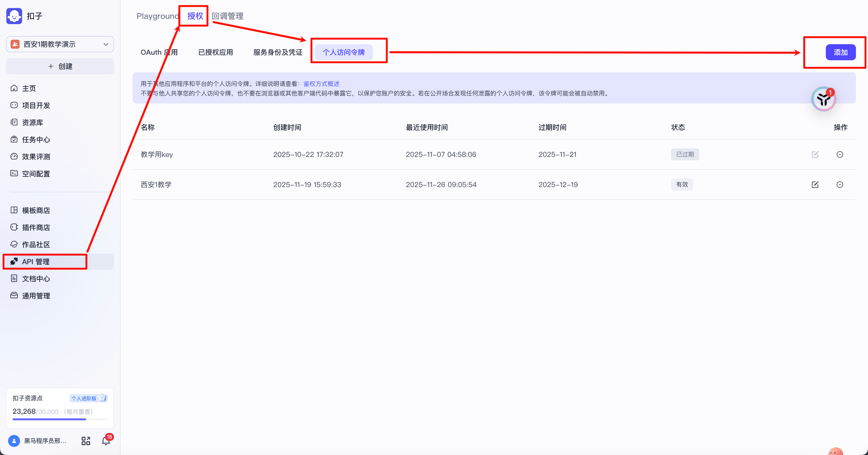Image resolution: width=868 pixels, height=455 pixels.
Task: Click the 有效 status tag
Action: [x=682, y=185]
